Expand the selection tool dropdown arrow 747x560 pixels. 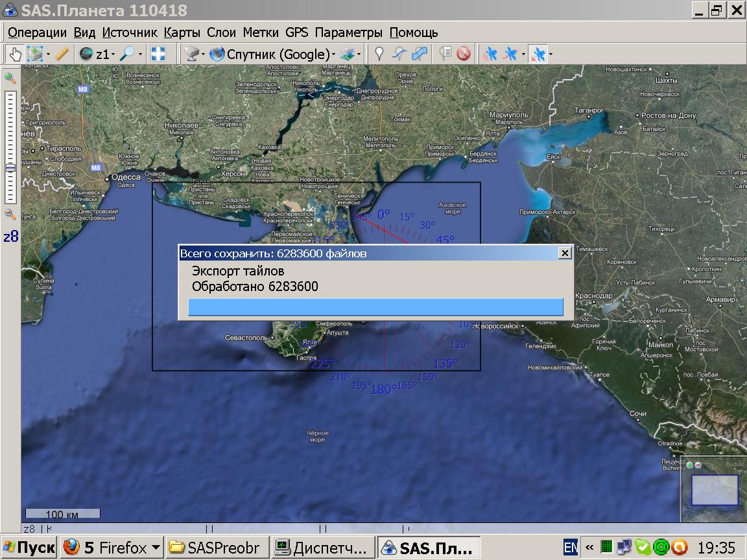click(x=48, y=55)
